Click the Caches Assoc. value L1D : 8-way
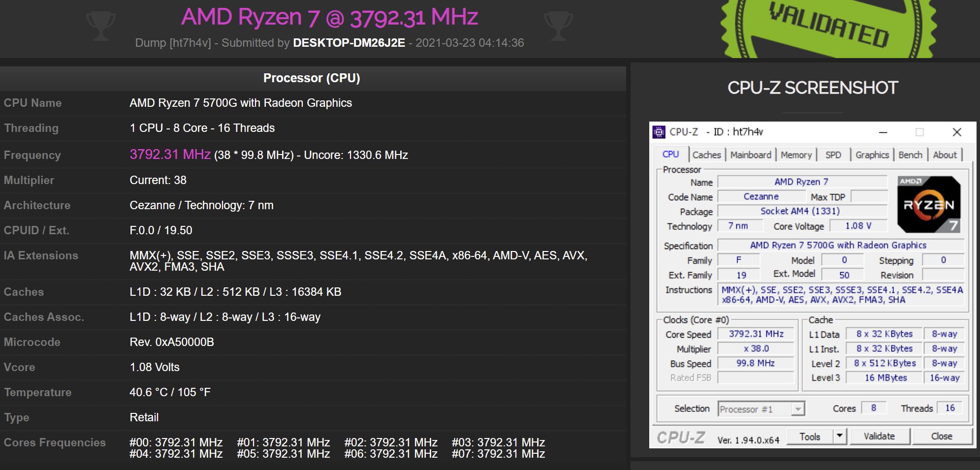980x470 pixels. click(x=225, y=317)
